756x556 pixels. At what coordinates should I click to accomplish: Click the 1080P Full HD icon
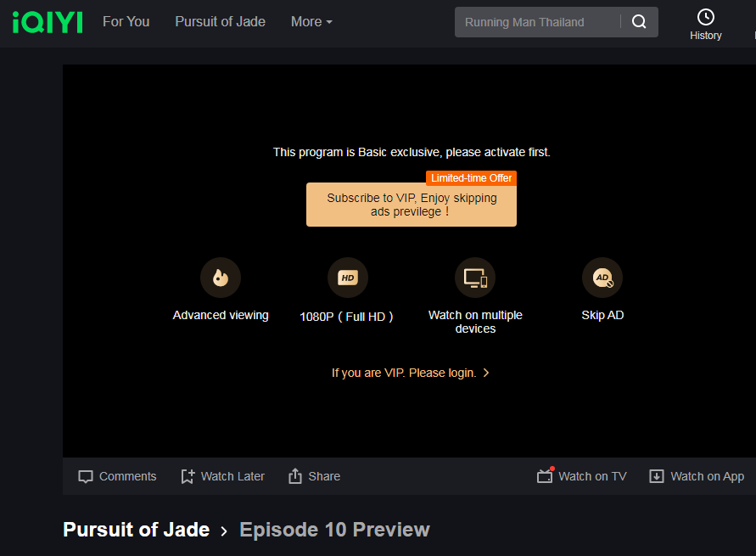[348, 278]
